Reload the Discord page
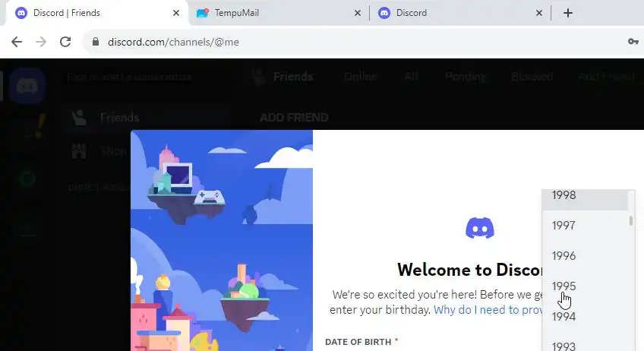The image size is (644, 351). pos(65,42)
